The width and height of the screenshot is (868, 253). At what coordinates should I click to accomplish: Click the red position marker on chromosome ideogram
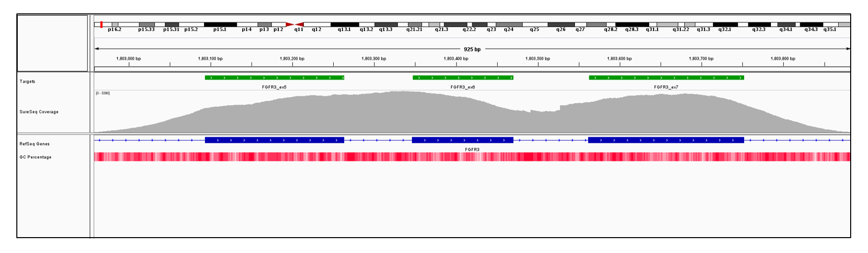tap(102, 24)
